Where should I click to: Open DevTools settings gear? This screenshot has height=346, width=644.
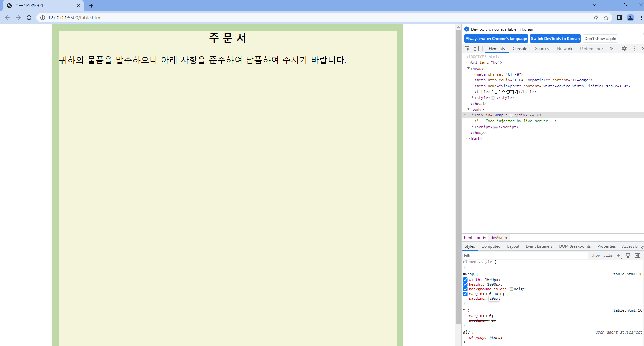tap(624, 49)
